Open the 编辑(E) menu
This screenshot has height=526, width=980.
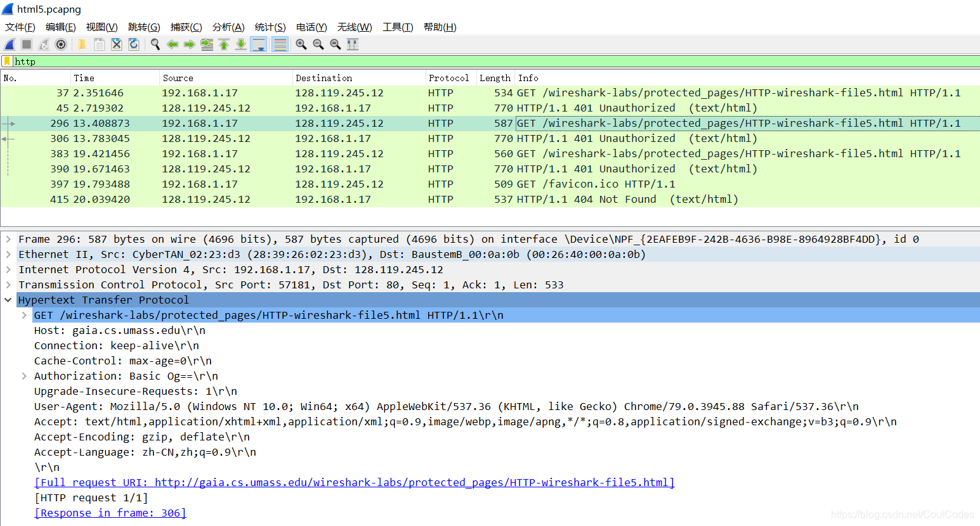61,27
